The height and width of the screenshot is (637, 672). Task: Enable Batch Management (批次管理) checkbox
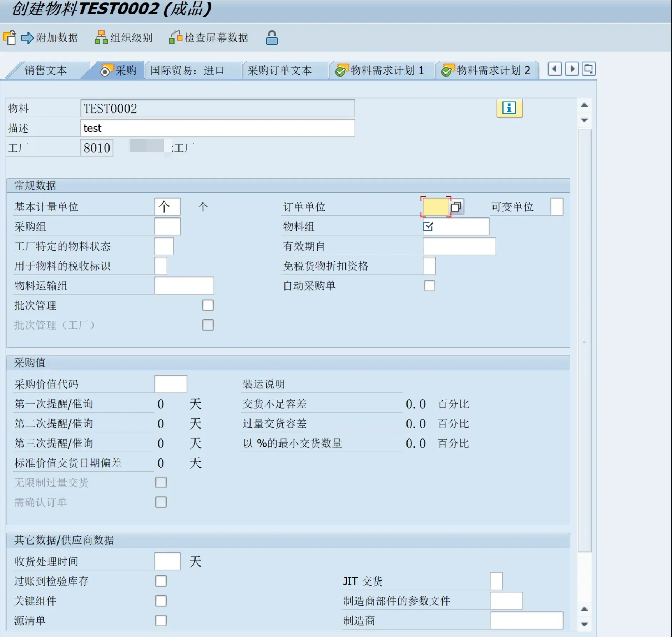[x=208, y=305]
